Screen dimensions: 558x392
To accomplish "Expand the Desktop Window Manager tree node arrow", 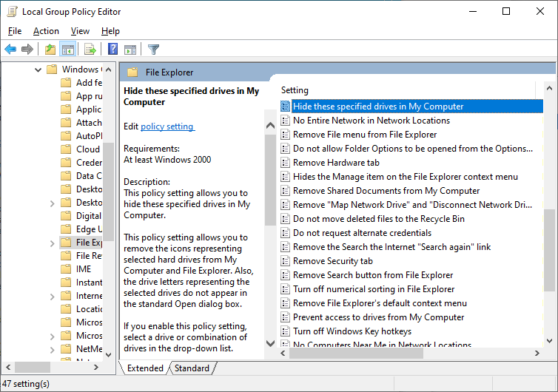I will tap(51, 203).
